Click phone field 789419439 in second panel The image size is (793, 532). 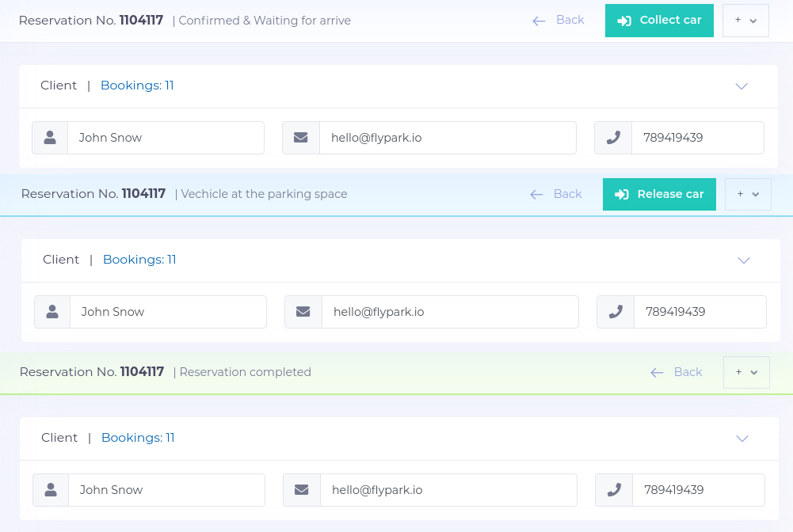click(700, 312)
